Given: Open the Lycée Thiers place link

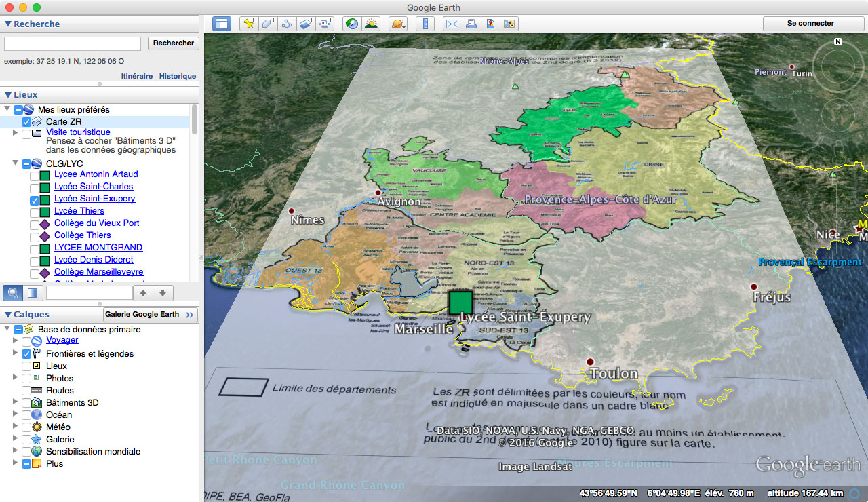Looking at the screenshot, I should click(79, 211).
